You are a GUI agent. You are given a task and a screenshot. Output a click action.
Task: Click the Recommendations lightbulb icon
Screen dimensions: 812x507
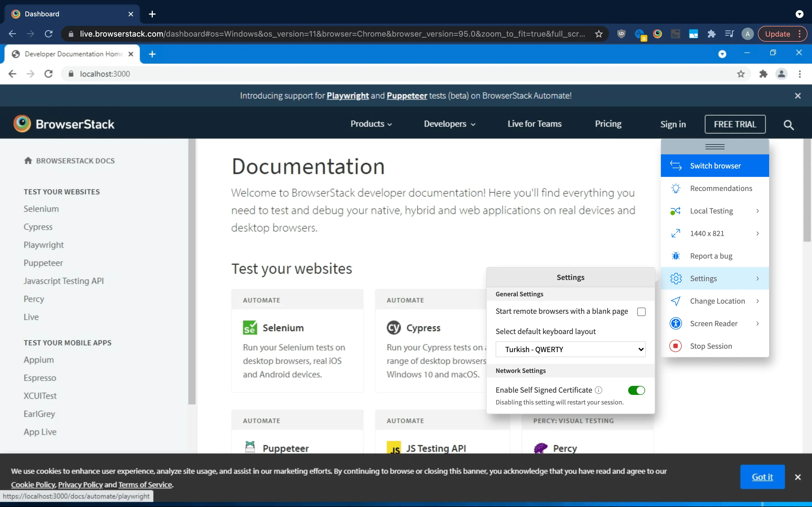tap(676, 188)
